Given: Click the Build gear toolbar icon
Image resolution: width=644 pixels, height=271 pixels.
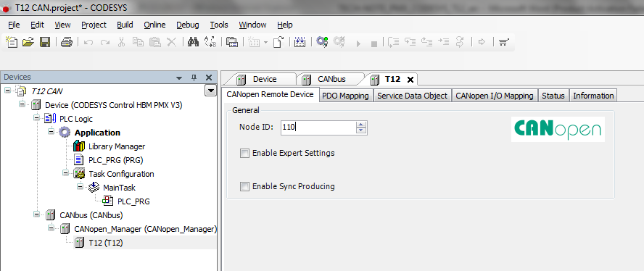Looking at the screenshot, I should click(x=322, y=42).
